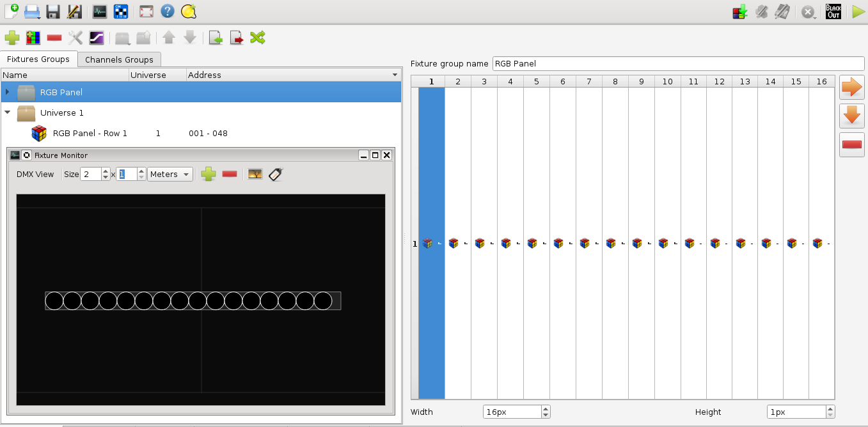Click the group fixtures box icon

(x=123, y=38)
